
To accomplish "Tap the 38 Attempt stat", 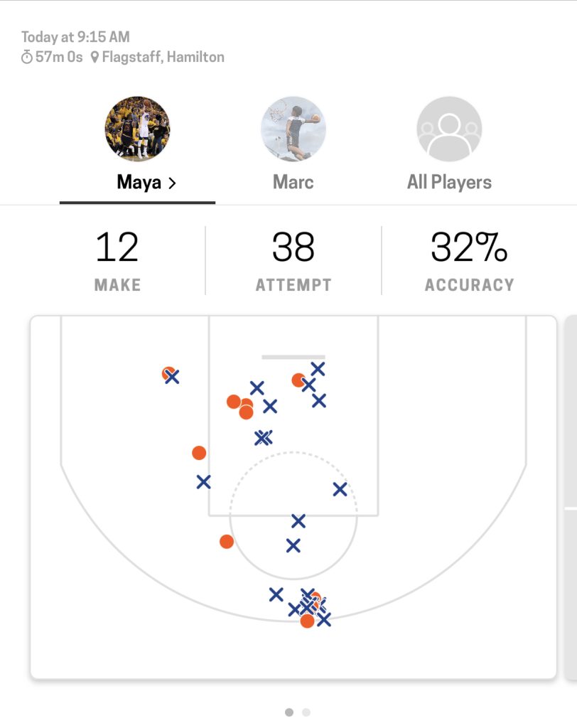I will (x=293, y=261).
